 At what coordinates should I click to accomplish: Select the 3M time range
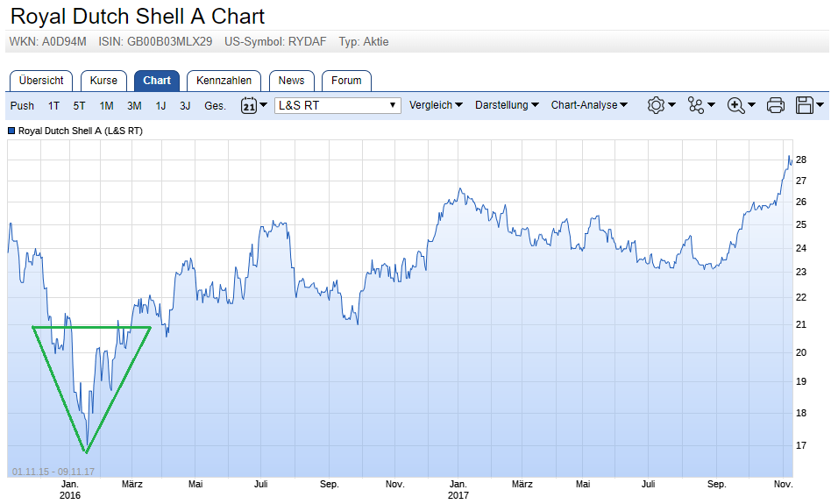[134, 105]
